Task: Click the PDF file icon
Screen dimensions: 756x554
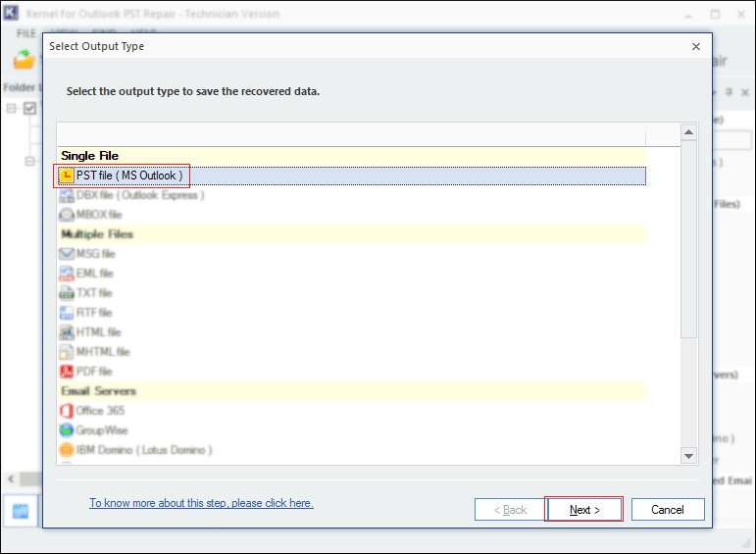Action: pos(66,372)
